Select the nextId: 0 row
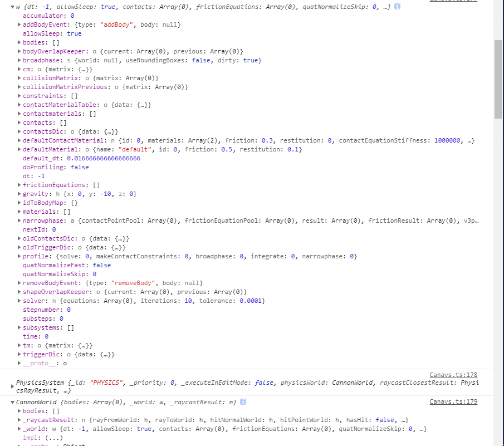Viewport: 504px width, 446px height. pyautogui.click(x=39, y=230)
